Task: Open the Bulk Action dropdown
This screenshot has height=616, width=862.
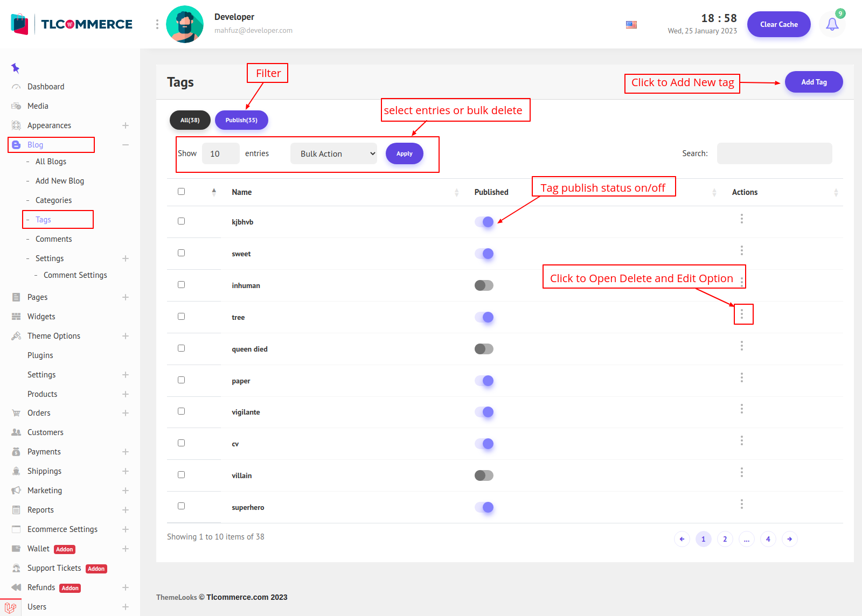Action: (x=333, y=154)
